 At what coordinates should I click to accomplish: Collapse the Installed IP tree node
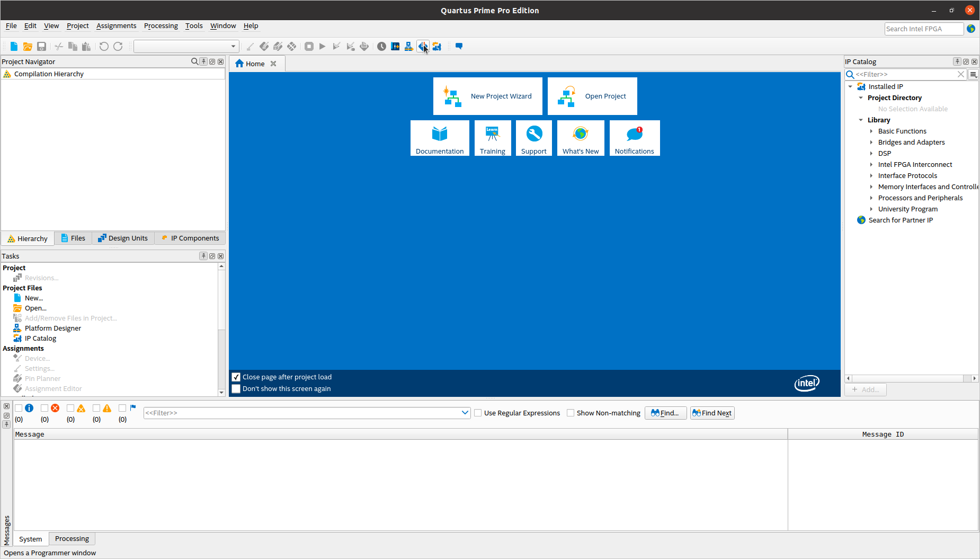[850, 87]
